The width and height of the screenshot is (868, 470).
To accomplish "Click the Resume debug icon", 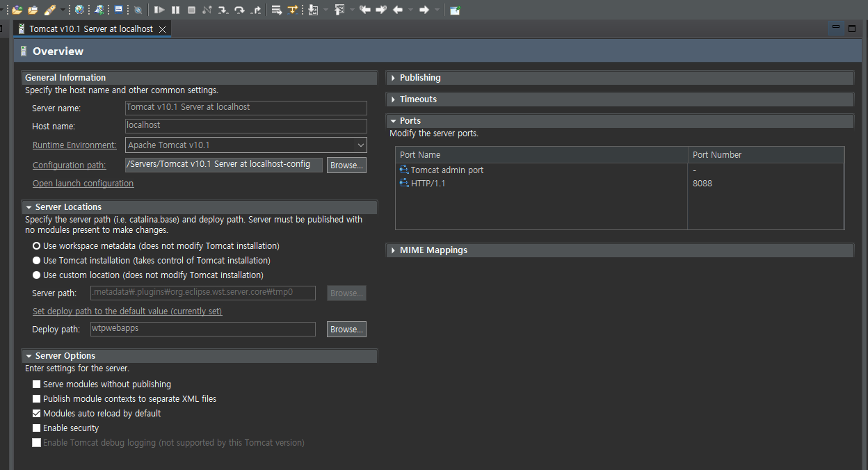I will [x=159, y=10].
